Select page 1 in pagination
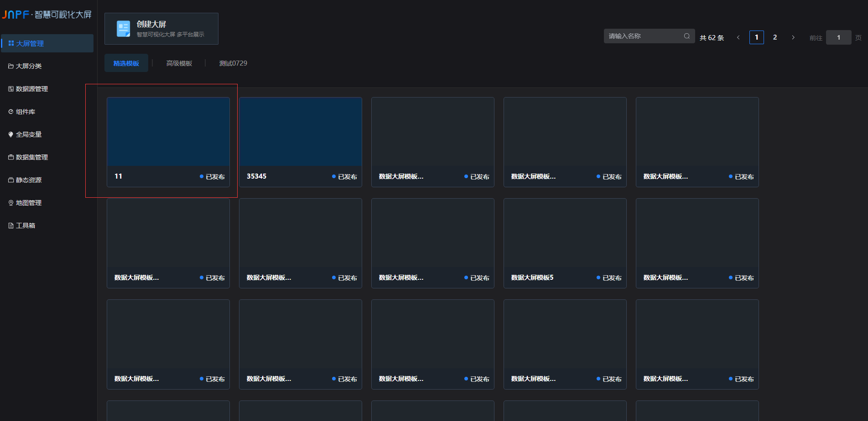Image resolution: width=868 pixels, height=421 pixels. pyautogui.click(x=757, y=37)
